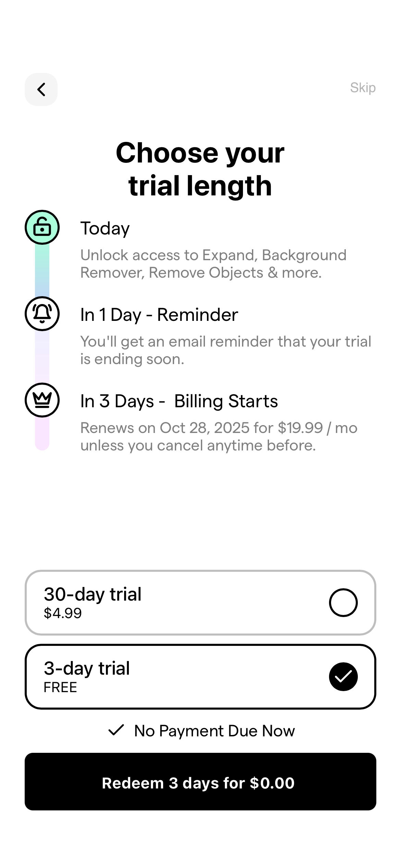401x868 pixels.
Task: Tap In 3 Days - Billing Starts heading
Action: [179, 401]
